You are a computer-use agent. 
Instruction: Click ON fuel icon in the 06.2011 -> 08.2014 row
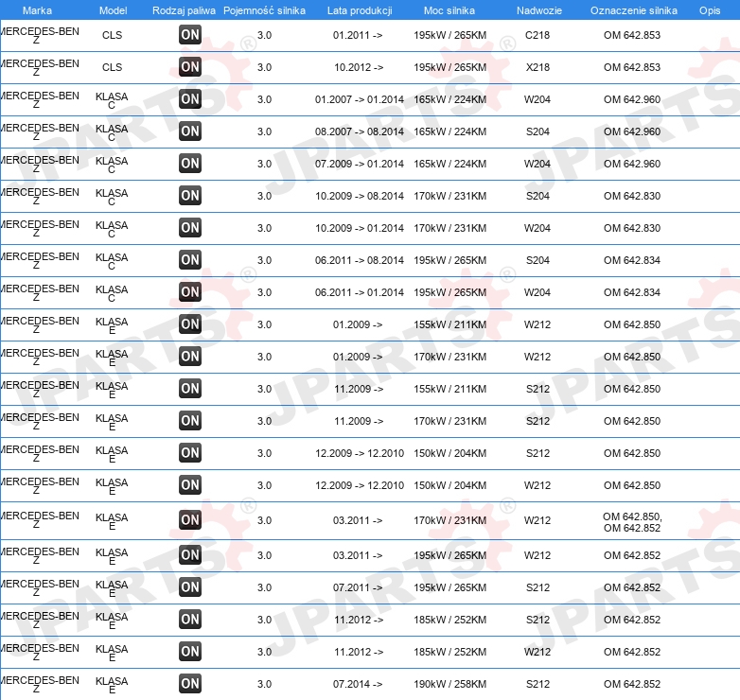pyautogui.click(x=190, y=259)
